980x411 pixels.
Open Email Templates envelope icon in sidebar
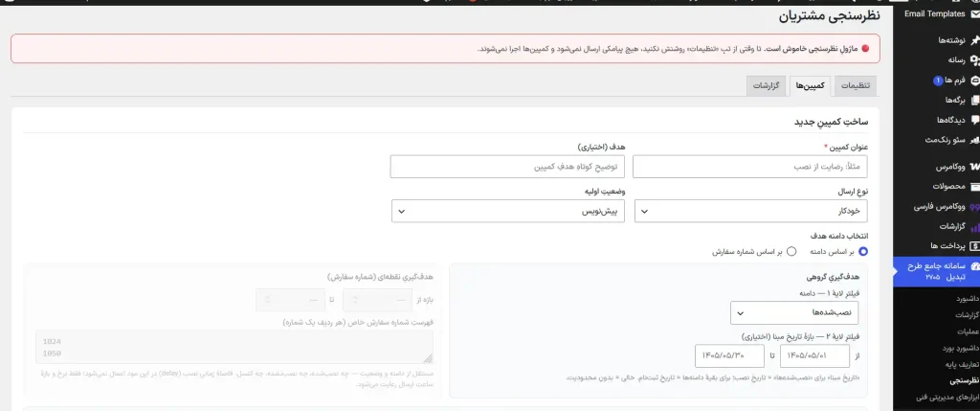974,13
